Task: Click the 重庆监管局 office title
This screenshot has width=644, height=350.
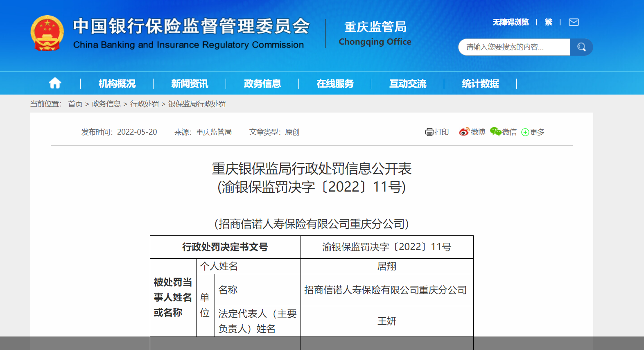Action: (375, 27)
